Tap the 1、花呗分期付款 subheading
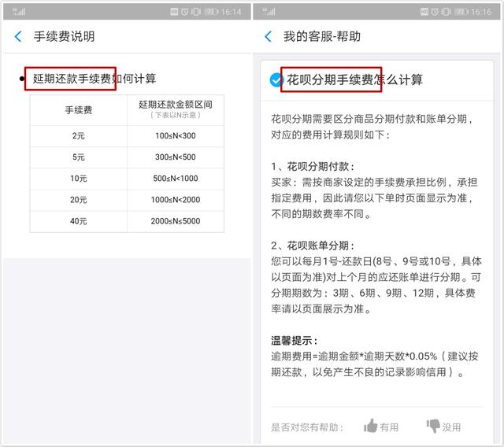This screenshot has height=447, width=504. (x=313, y=166)
